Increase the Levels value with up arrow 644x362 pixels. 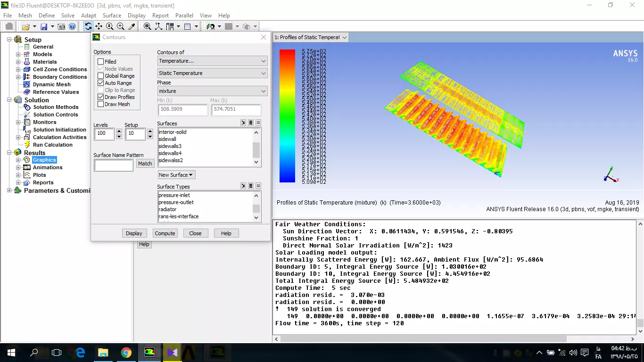coord(119,131)
